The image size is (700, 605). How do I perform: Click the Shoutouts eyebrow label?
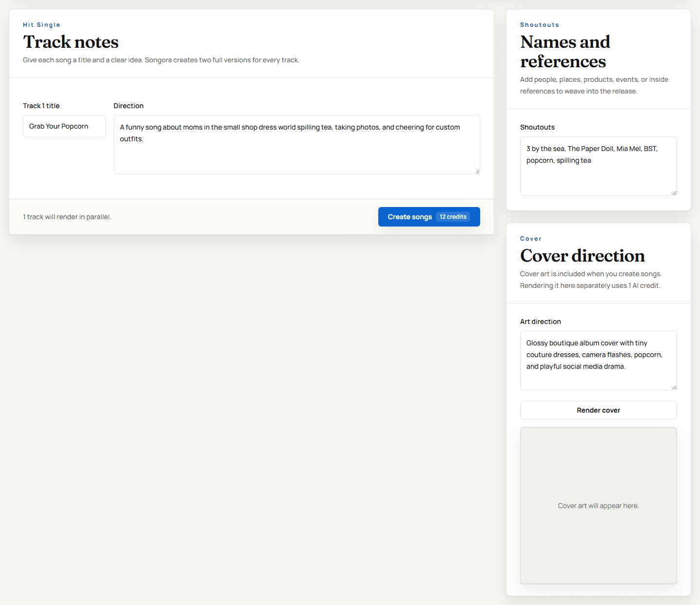(540, 24)
